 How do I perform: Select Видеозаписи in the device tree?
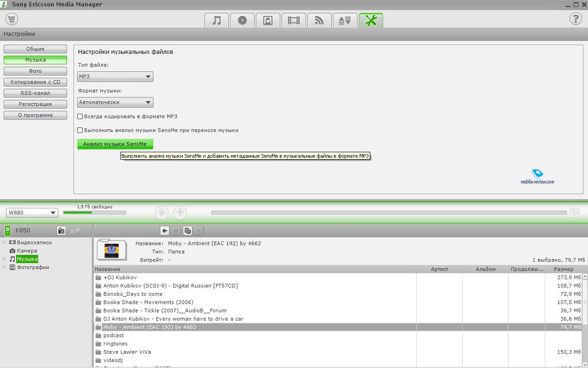(34, 242)
